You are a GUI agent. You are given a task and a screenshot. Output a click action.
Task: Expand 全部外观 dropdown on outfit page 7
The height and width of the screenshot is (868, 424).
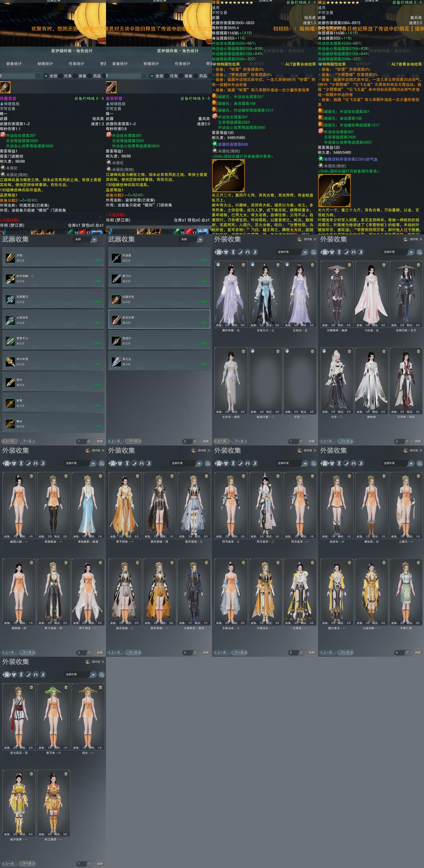pyautogui.click(x=80, y=675)
